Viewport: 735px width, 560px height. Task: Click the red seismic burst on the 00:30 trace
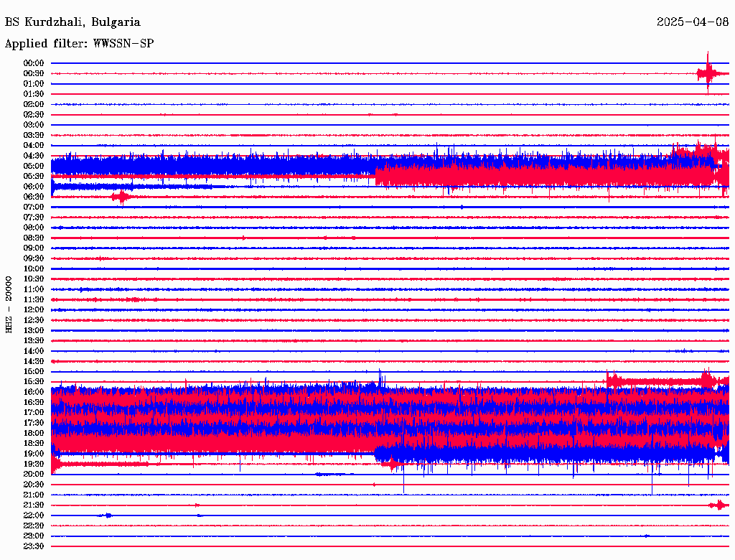pos(708,73)
